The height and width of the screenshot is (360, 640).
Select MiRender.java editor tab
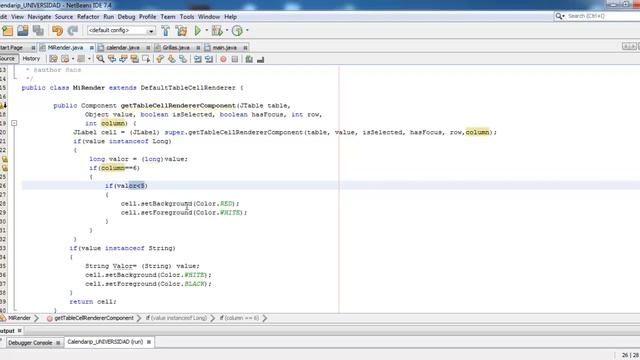click(65, 48)
